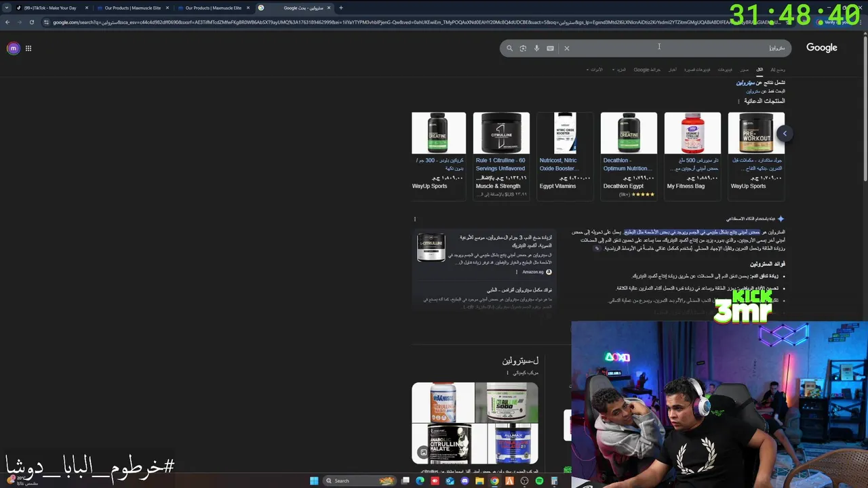Open the Nutricost Nitric Oxide Booster product card
This screenshot has width=868, height=488.
tap(565, 157)
